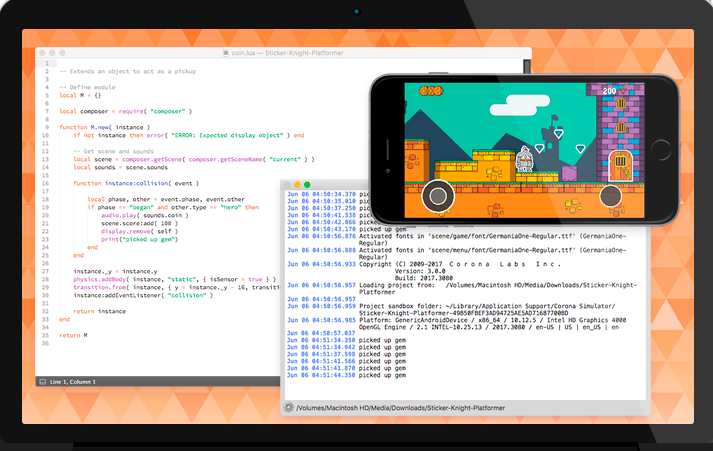Click the return M line

(x=73, y=336)
